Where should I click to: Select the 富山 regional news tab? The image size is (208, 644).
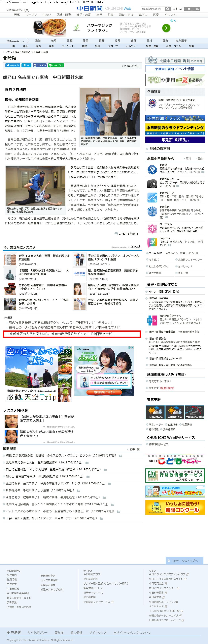pos(165,40)
